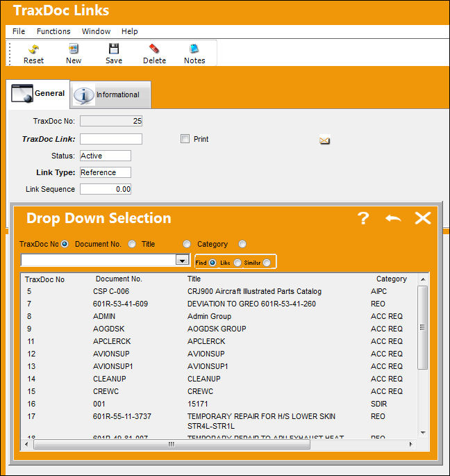Click the TraxDoc No field showing 25

pos(110,121)
